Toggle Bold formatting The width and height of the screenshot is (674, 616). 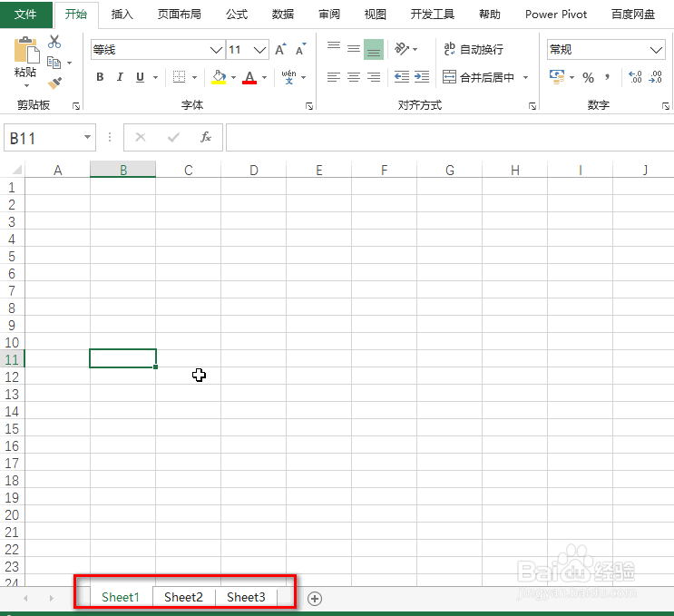[100, 77]
